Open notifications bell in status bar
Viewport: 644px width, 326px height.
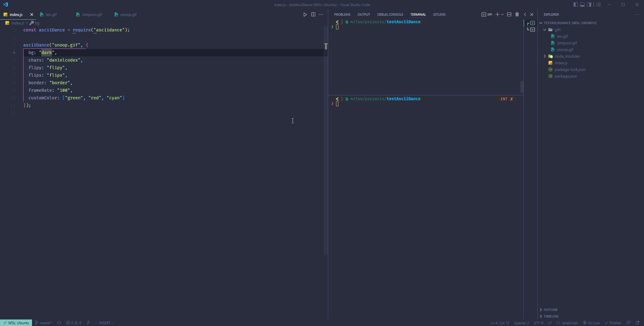637,323
